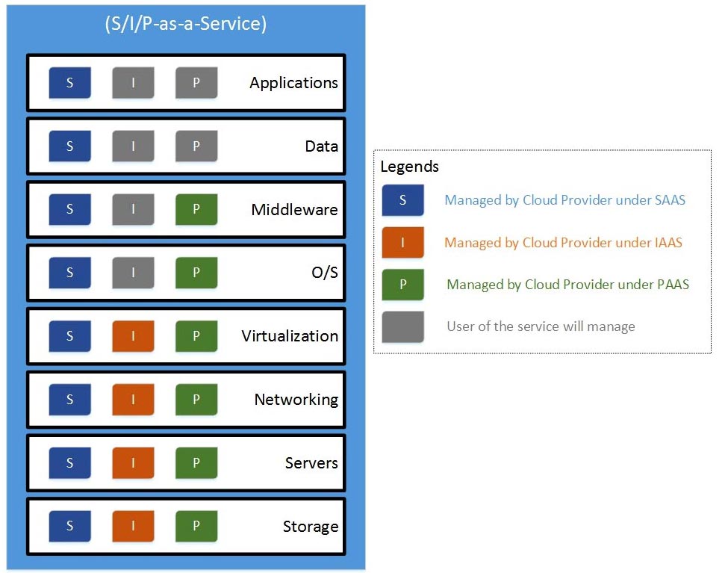The width and height of the screenshot is (728, 573).
Task: Select the green P legend swatch
Action: [x=402, y=284]
